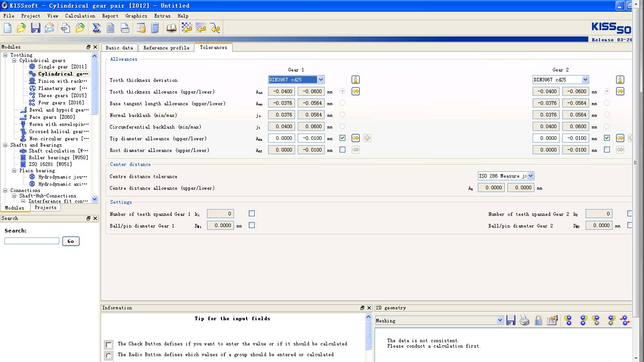Close the Search panel
Viewport: 644px width, 362px height.
[x=95, y=218]
